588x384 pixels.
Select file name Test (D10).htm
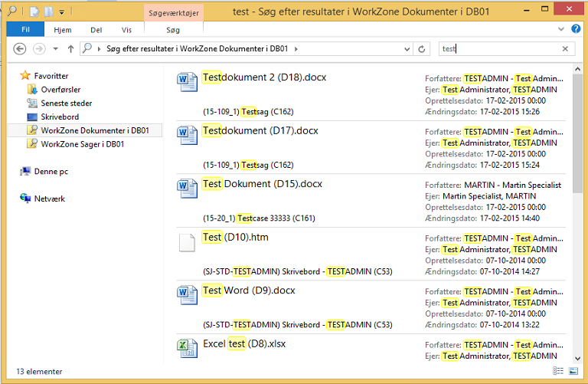(x=236, y=238)
